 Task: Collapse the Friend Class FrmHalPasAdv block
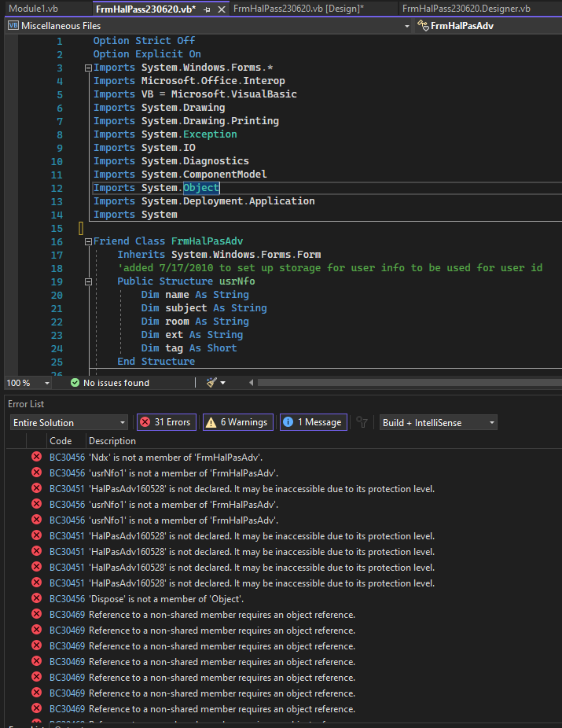tap(88, 241)
